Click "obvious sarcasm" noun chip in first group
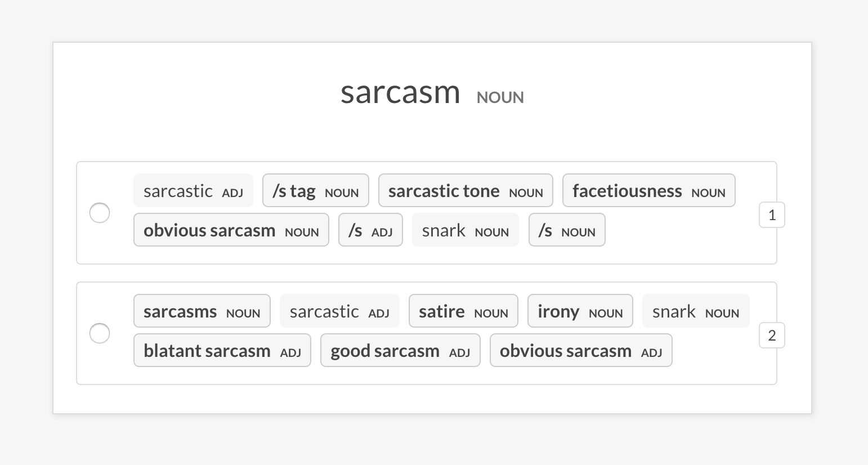Screen dimensions: 868x465 point(231,230)
